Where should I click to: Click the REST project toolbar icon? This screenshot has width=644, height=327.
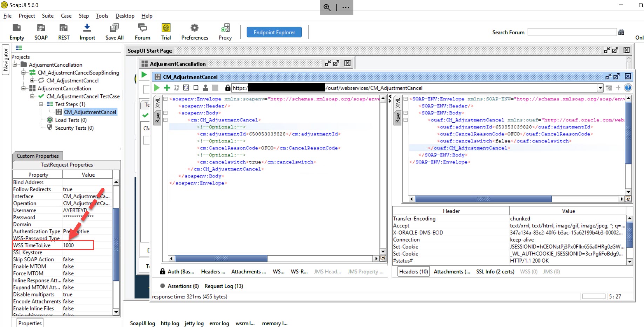click(64, 32)
